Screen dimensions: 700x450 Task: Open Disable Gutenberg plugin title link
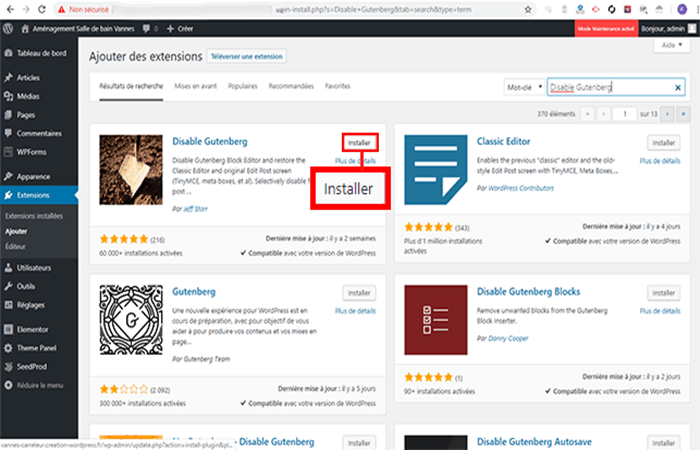[x=210, y=142]
